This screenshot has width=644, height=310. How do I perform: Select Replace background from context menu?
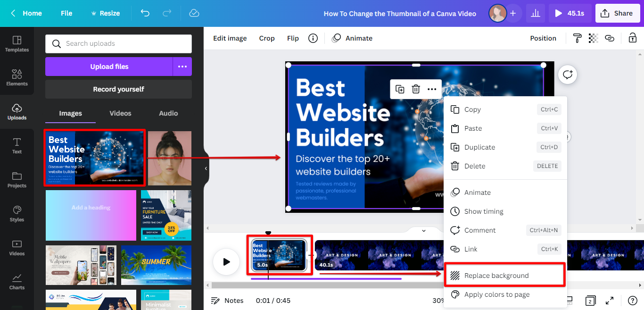(496, 276)
